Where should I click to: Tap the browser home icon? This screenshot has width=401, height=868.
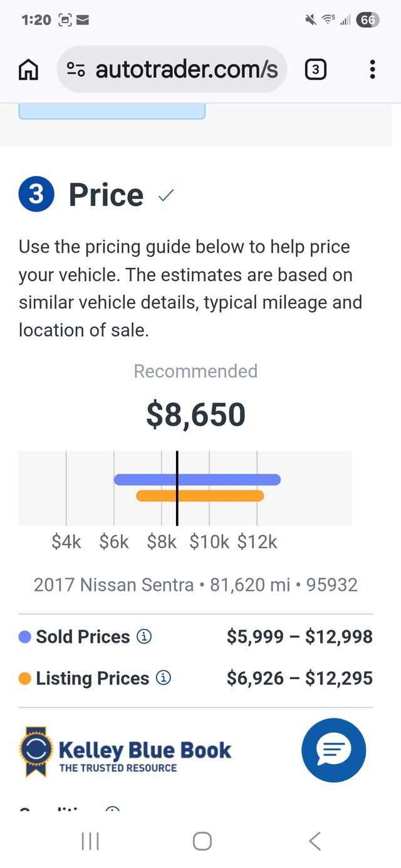pos(28,70)
